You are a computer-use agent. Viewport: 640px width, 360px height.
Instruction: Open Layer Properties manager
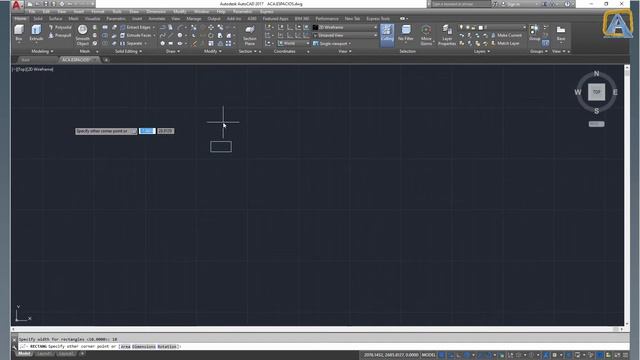447,35
